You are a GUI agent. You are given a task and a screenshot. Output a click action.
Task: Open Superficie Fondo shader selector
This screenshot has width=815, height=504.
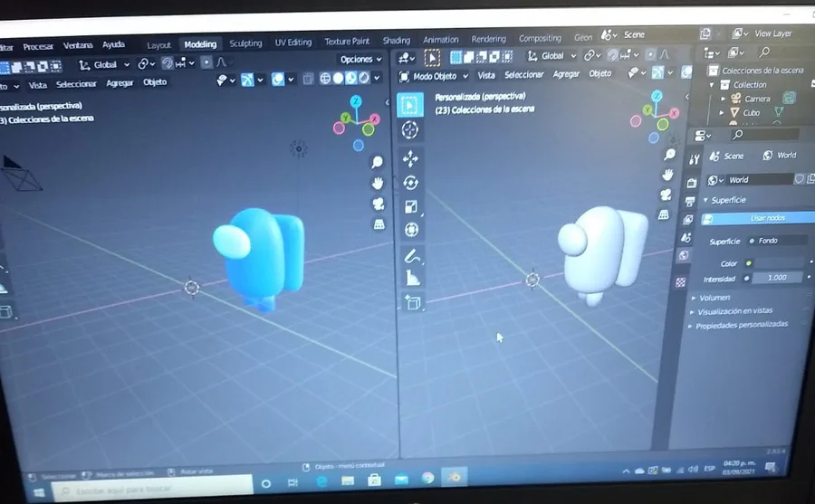[x=780, y=241]
